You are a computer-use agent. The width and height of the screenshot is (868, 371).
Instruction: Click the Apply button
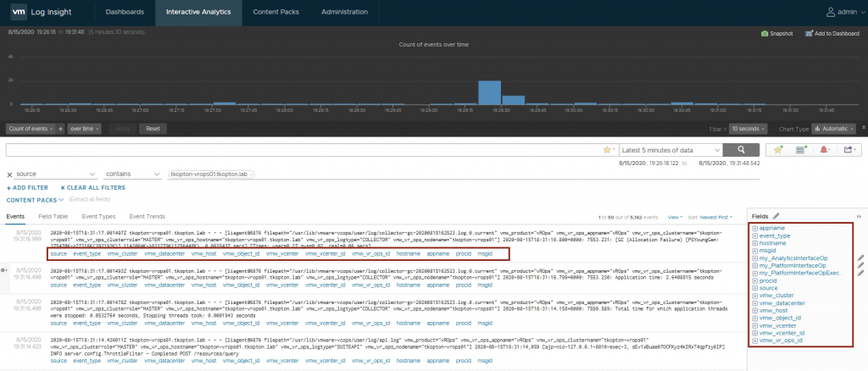pos(122,128)
